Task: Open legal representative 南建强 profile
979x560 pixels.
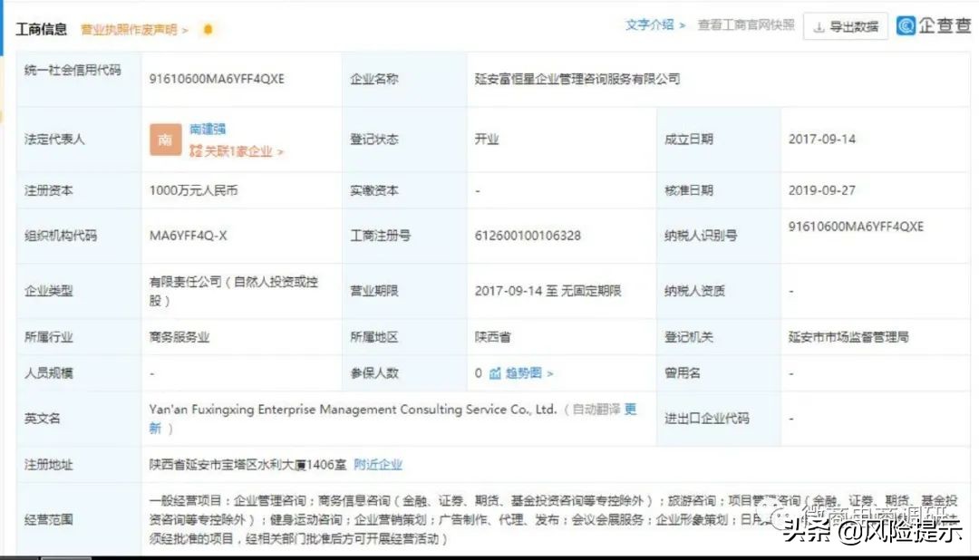Action: point(208,128)
